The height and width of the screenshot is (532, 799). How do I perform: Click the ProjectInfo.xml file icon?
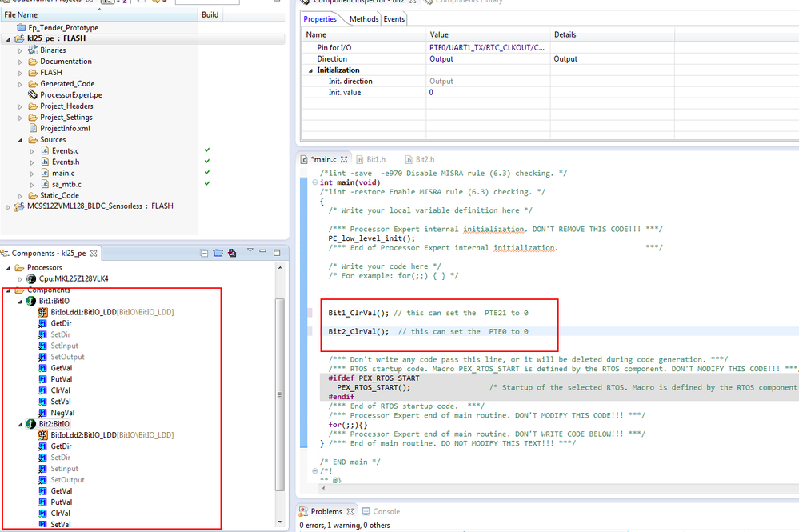[x=33, y=129]
